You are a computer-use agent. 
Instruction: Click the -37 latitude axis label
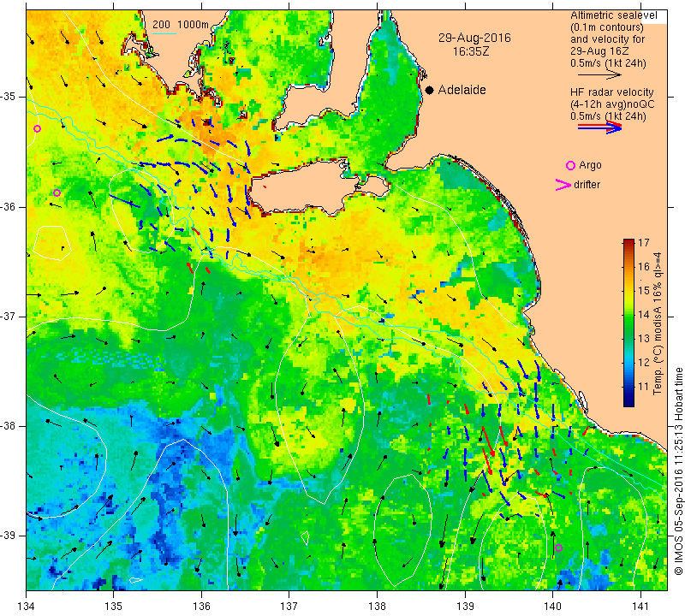point(9,316)
